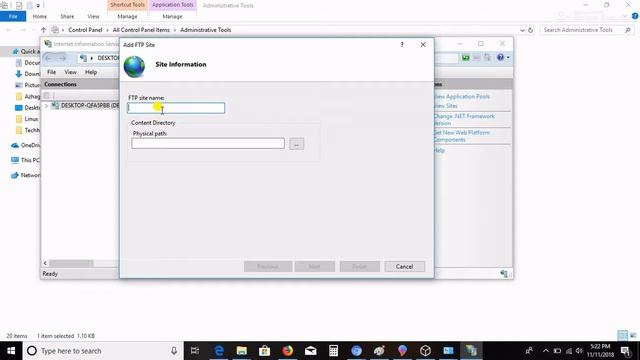Close the Add FTP Site dialog with X
This screenshot has height=360, width=640.
423,44
